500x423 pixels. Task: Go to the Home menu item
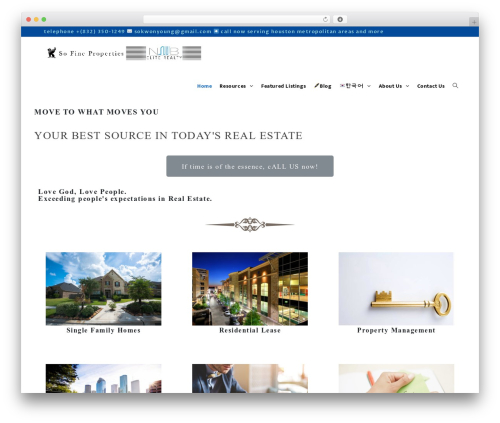[204, 86]
